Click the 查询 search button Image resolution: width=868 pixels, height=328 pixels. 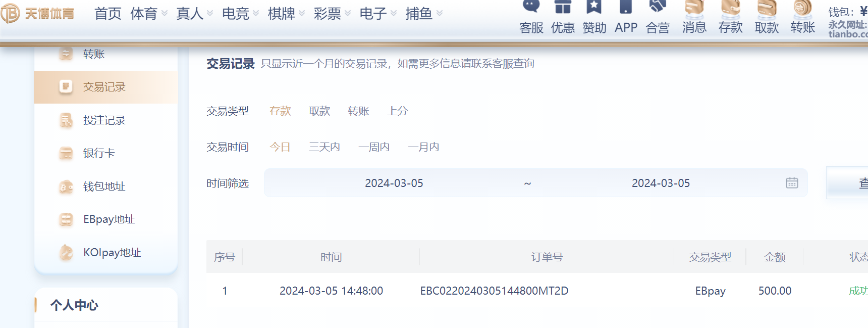848,183
